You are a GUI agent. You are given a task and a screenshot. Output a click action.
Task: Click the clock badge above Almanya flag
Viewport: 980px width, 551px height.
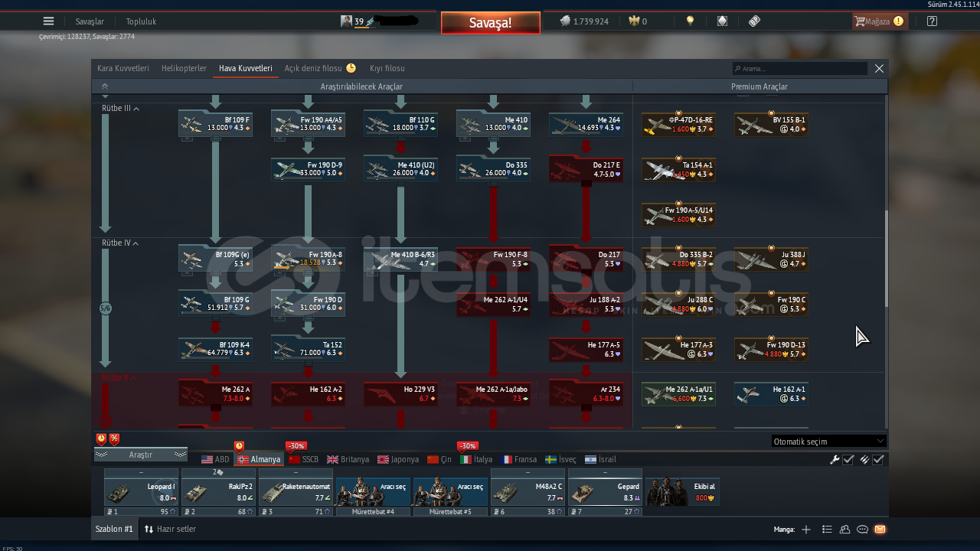(x=239, y=445)
